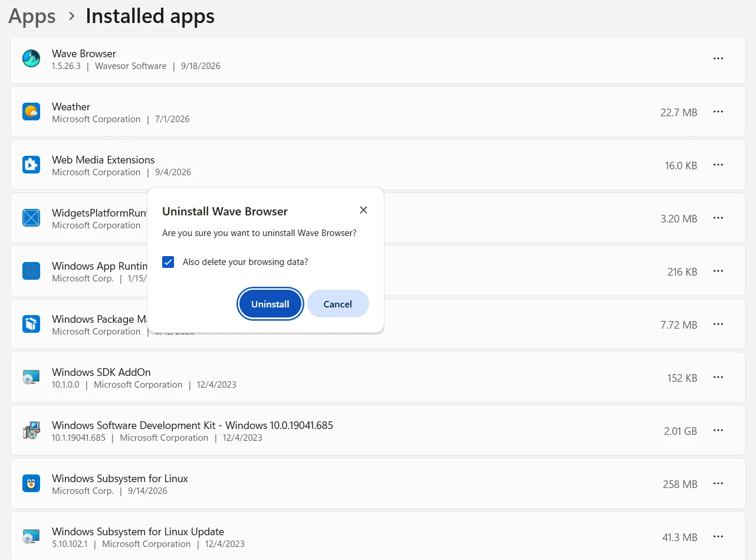Viewport: 756px width, 560px height.
Task: Click the Windows Subsystem for Linux penguin icon
Action: click(x=31, y=483)
